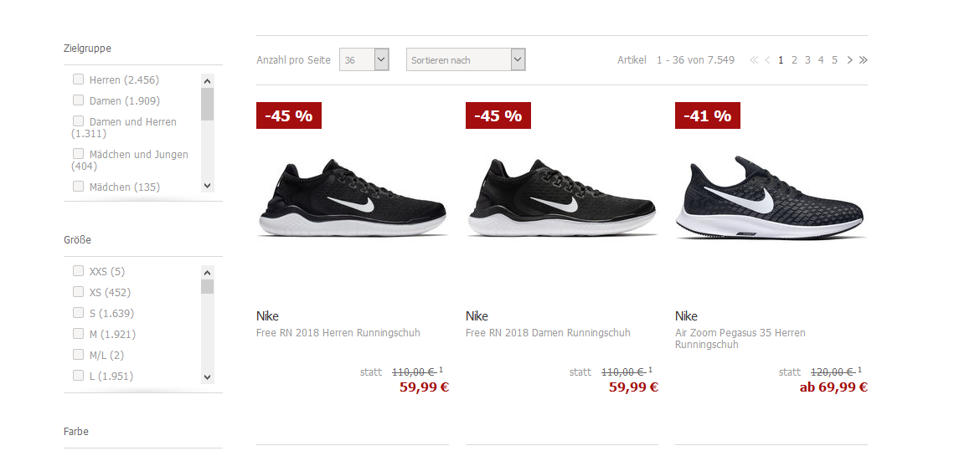
Task: Select the size XS checkbox
Action: click(79, 292)
